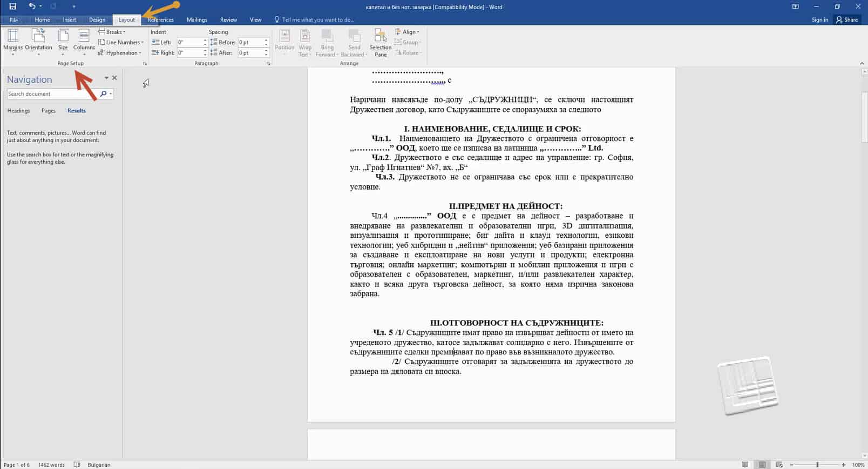Screen dimensions: 868x469
Task: Click the Bring Forward icon
Action: (x=327, y=36)
